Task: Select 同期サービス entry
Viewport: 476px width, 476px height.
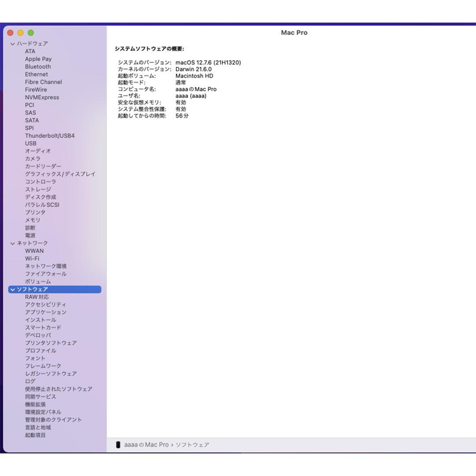Action: click(x=41, y=397)
